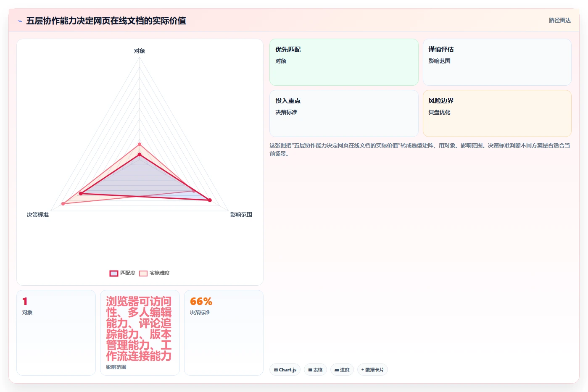Click the 表格 tag
The width and height of the screenshot is (588, 392).
[315, 370]
